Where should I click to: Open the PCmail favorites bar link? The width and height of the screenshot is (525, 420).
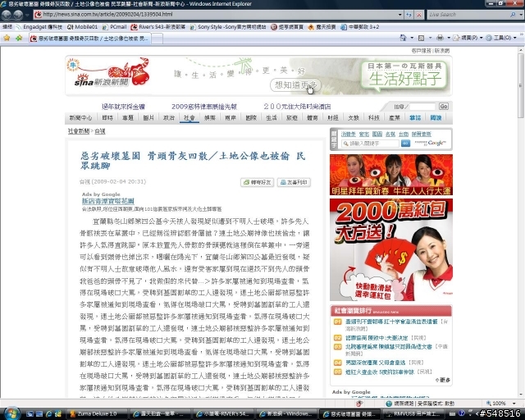point(115,27)
